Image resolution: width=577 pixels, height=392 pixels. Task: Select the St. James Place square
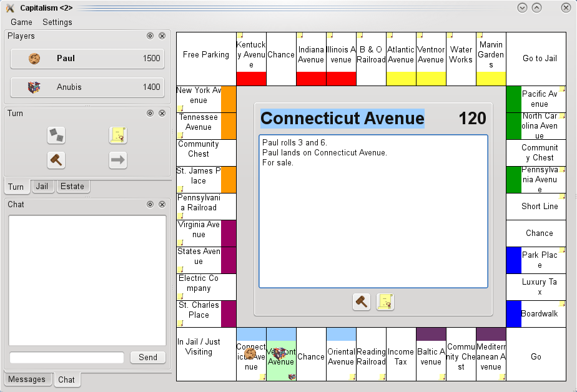click(206, 180)
